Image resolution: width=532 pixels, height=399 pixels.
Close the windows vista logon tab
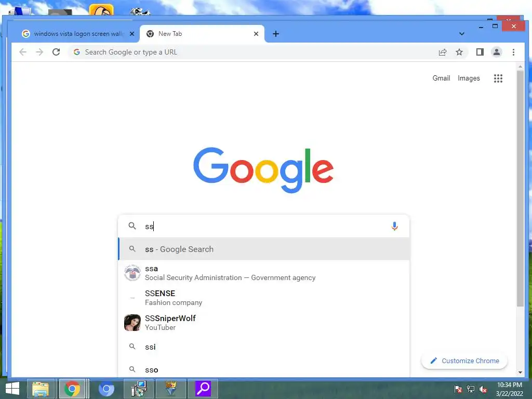tap(132, 34)
